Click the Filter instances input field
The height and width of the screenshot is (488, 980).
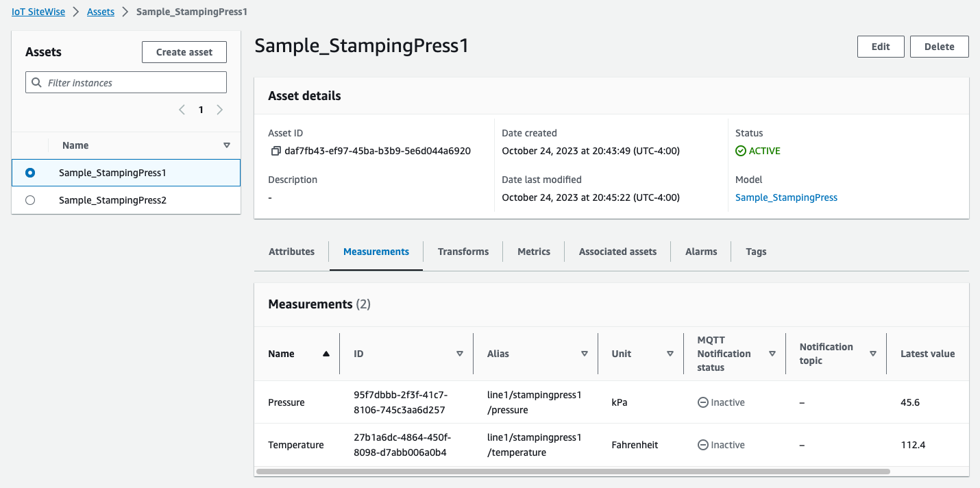pyautogui.click(x=134, y=83)
